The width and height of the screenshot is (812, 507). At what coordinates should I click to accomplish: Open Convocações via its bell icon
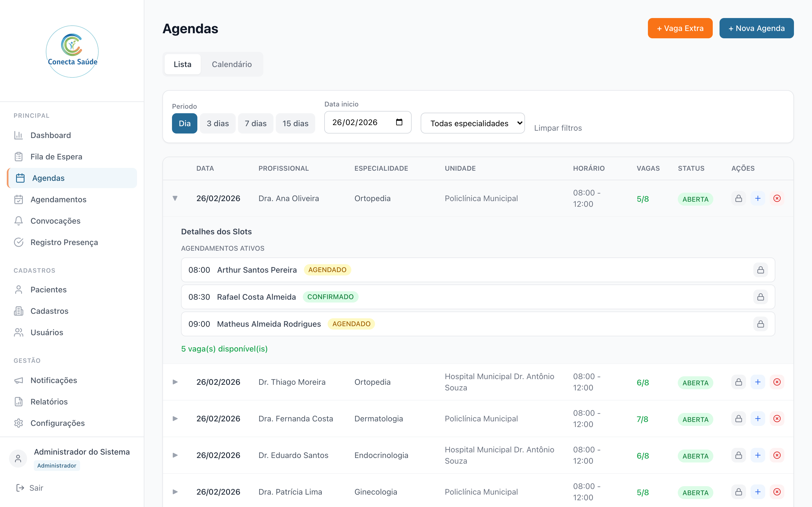click(19, 221)
